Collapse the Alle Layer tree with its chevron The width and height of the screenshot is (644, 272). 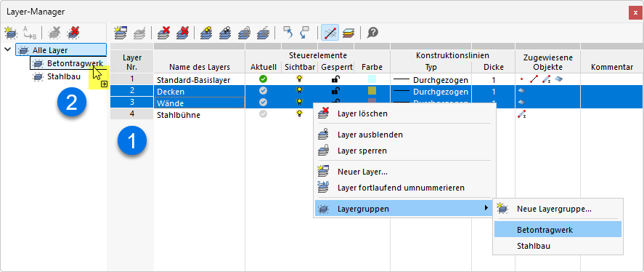8,49
